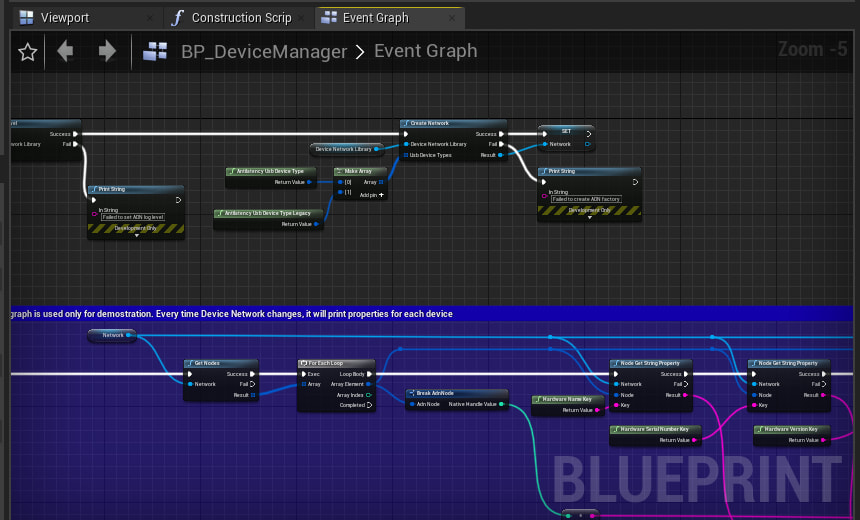Viewport: 860px width, 520px height.
Task: Close the Viewport tab
Action: pos(150,18)
